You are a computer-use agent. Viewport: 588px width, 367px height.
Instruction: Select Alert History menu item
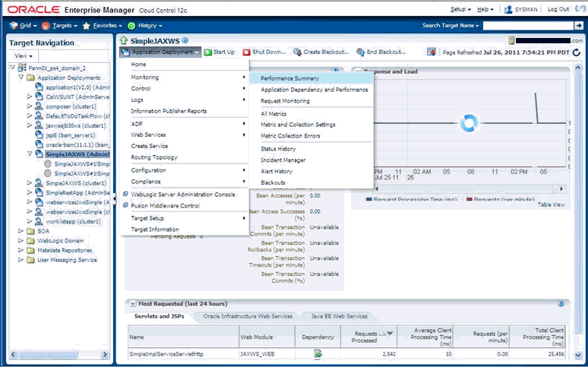277,172
